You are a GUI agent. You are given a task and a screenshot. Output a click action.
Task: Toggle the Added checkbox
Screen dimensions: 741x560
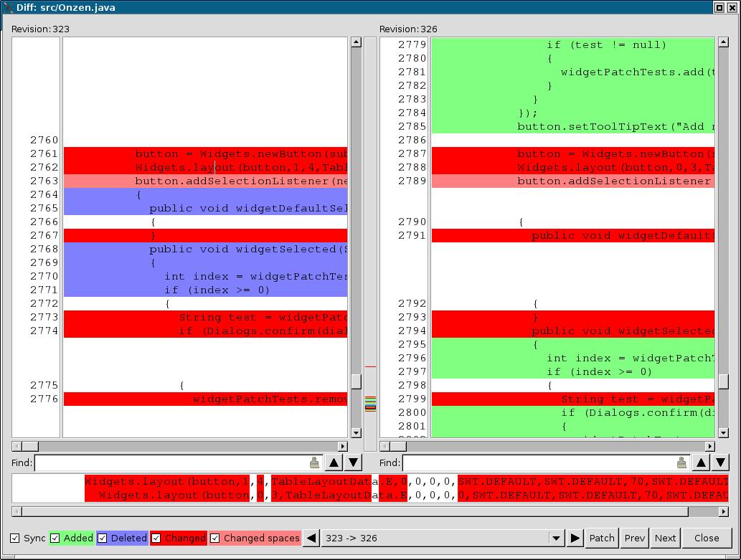coord(55,538)
